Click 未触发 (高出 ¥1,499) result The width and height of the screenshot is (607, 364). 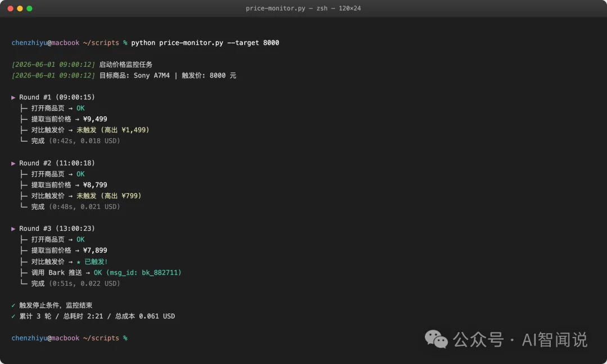tap(112, 130)
